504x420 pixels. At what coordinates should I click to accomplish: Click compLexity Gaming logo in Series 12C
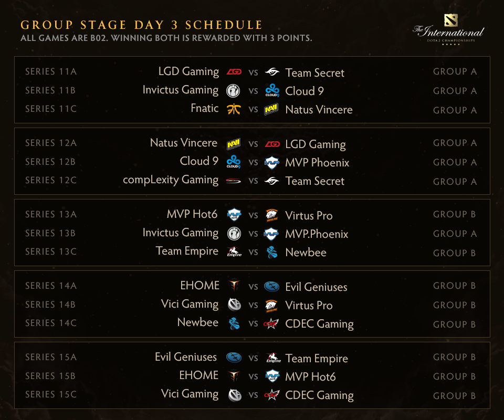pyautogui.click(x=234, y=181)
